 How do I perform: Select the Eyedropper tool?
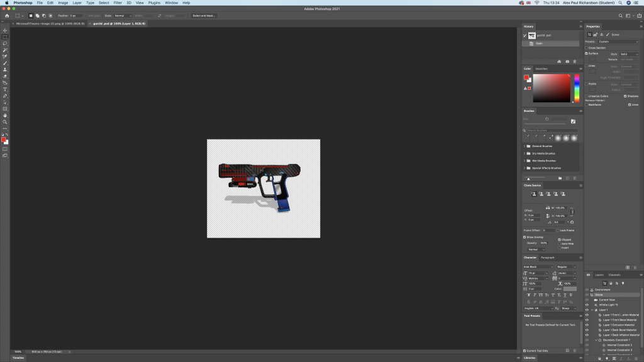[x=5, y=57]
